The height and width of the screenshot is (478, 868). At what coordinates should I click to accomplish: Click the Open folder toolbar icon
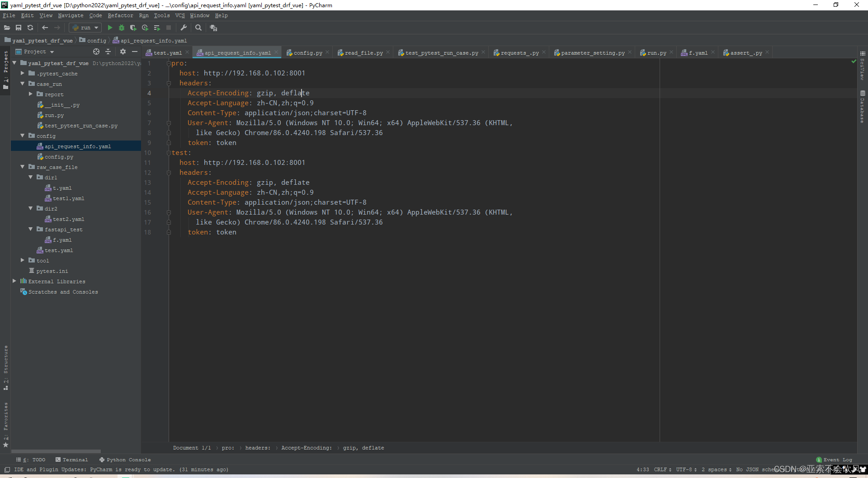point(7,28)
